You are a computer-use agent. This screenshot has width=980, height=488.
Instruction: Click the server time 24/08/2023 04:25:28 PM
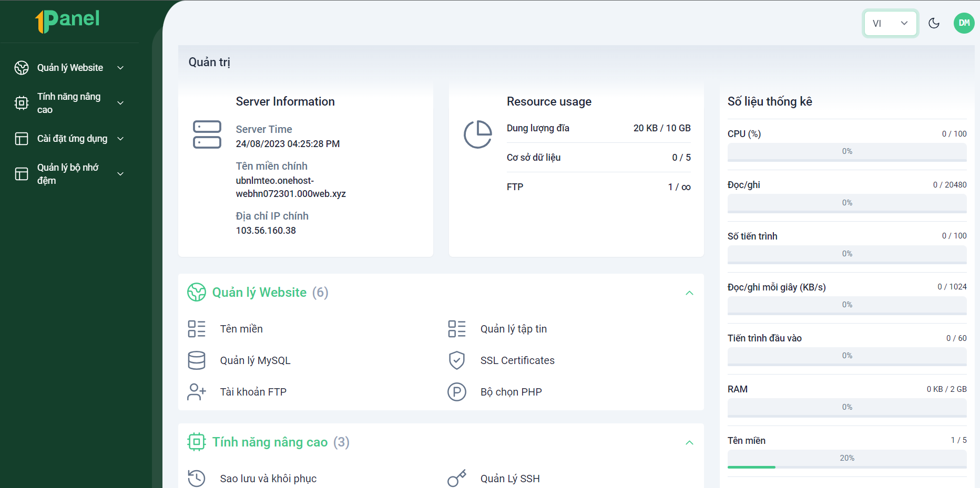coord(288,144)
